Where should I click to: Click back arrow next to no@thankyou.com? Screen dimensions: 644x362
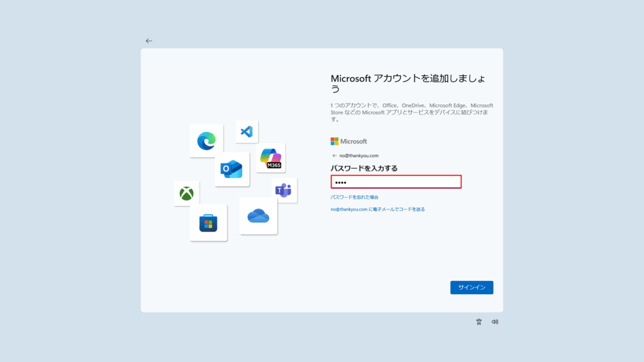click(335, 156)
